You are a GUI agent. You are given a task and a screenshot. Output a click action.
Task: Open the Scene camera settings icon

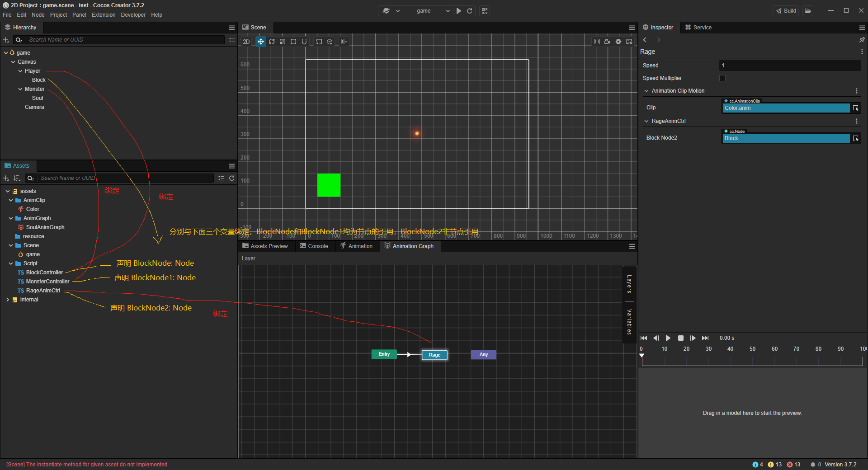point(607,42)
